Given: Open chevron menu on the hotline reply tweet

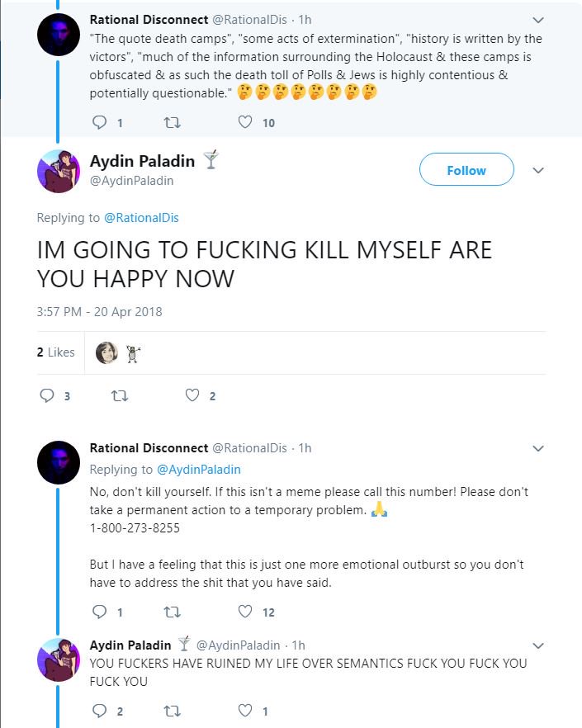Looking at the screenshot, I should (x=538, y=449).
